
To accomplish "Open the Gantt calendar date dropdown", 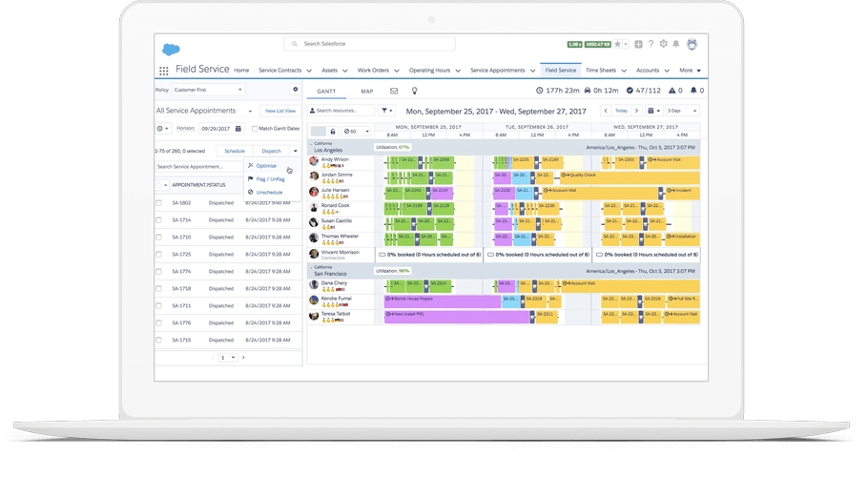I will coord(653,111).
